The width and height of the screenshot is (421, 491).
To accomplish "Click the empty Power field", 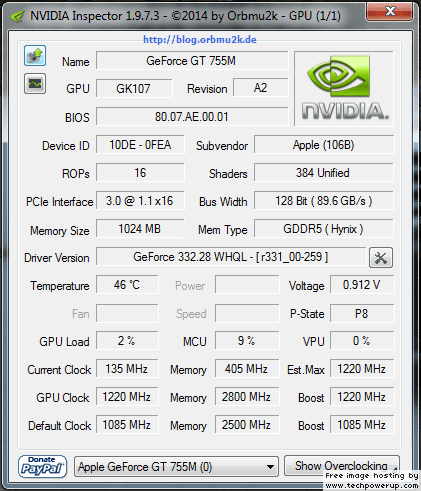I will coord(247,285).
